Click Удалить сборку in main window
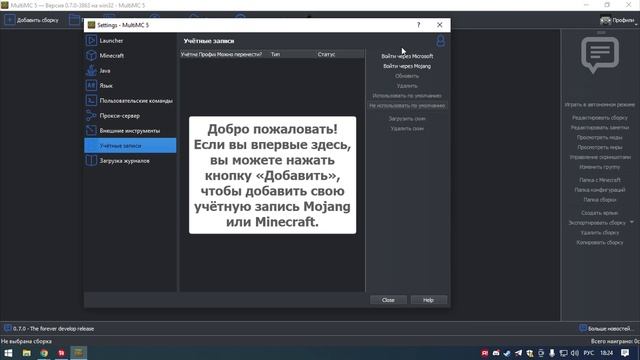This screenshot has width=640, height=360. pyautogui.click(x=600, y=233)
